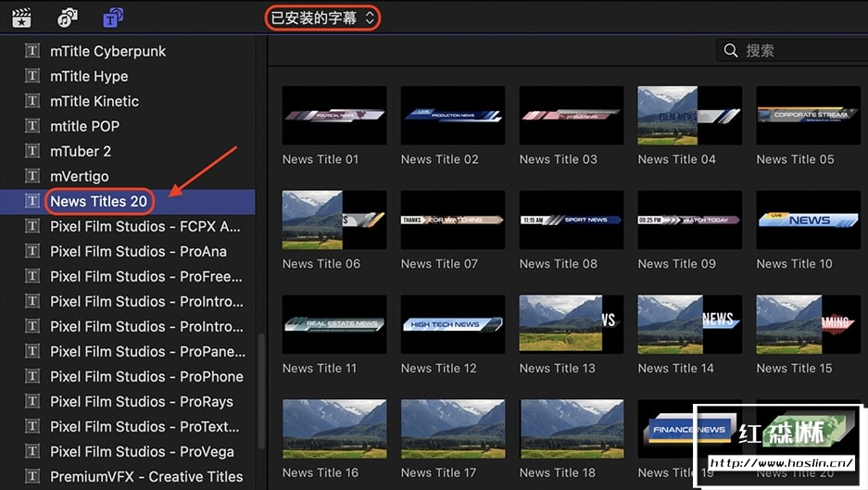Select the News Title 10 thumbnail
The image size is (868, 490).
(808, 220)
